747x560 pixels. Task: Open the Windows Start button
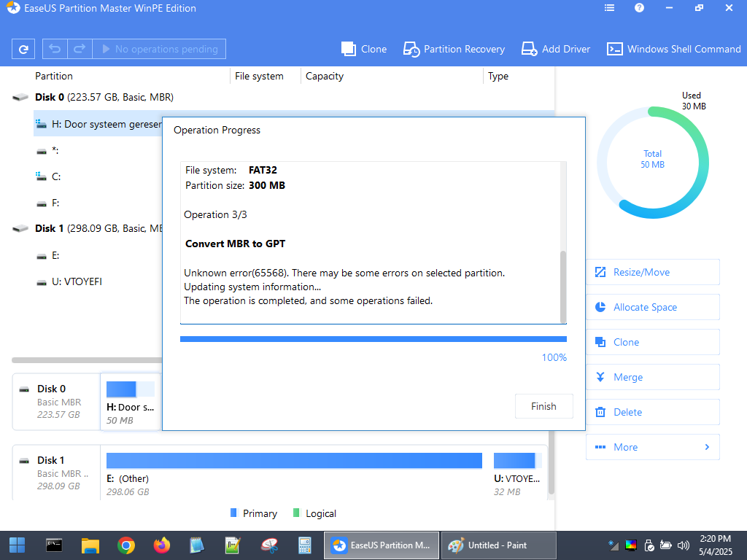coord(18,545)
